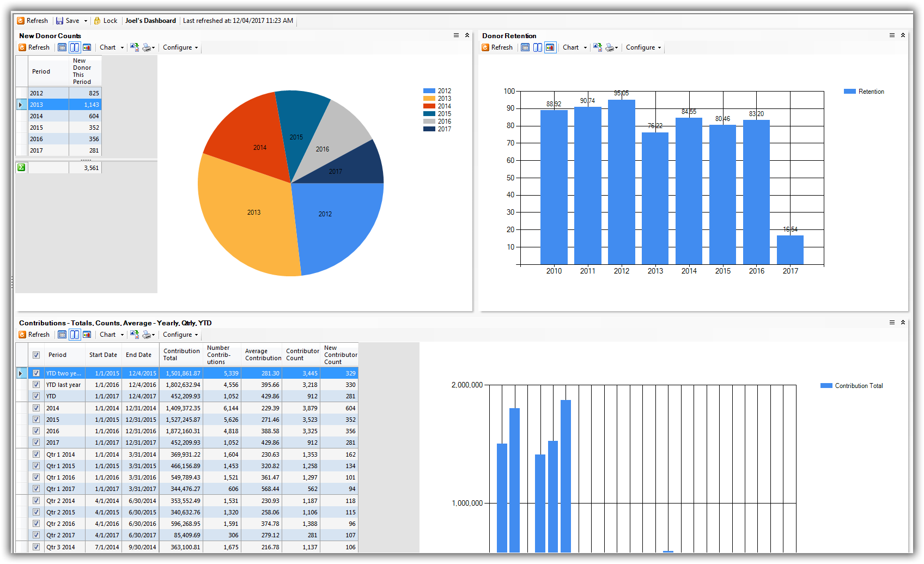924x564 pixels.
Task: Open Configure menu in Contributions panel
Action: tap(180, 335)
